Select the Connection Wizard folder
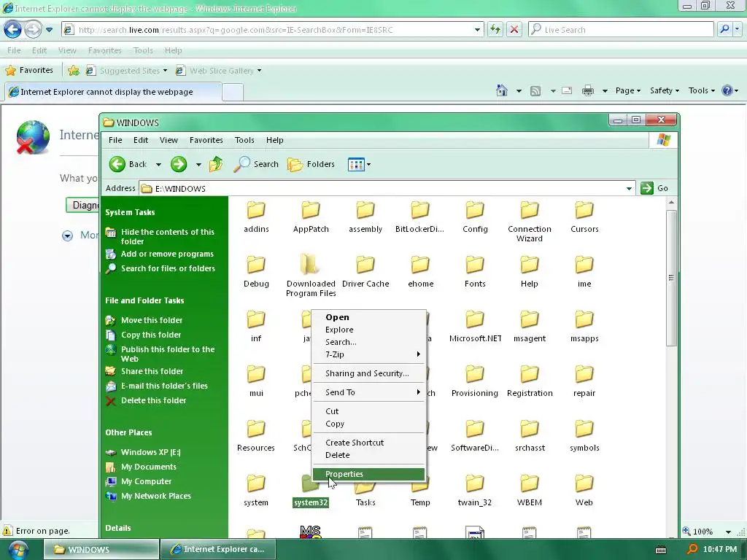Image resolution: width=747 pixels, height=560 pixels. click(530, 222)
